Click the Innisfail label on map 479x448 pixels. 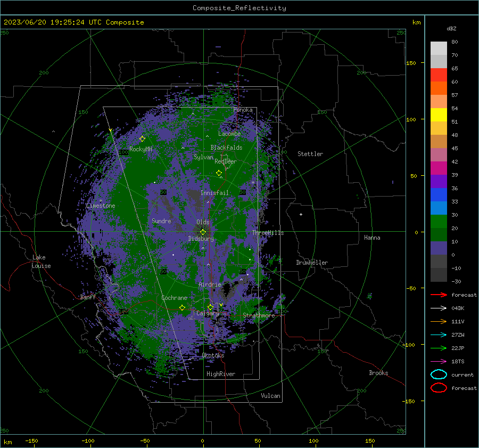click(x=214, y=193)
